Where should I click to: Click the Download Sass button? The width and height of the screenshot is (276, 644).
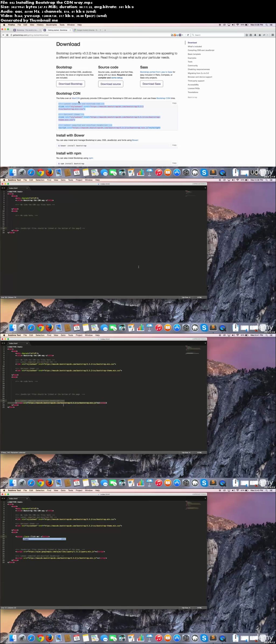(x=151, y=84)
